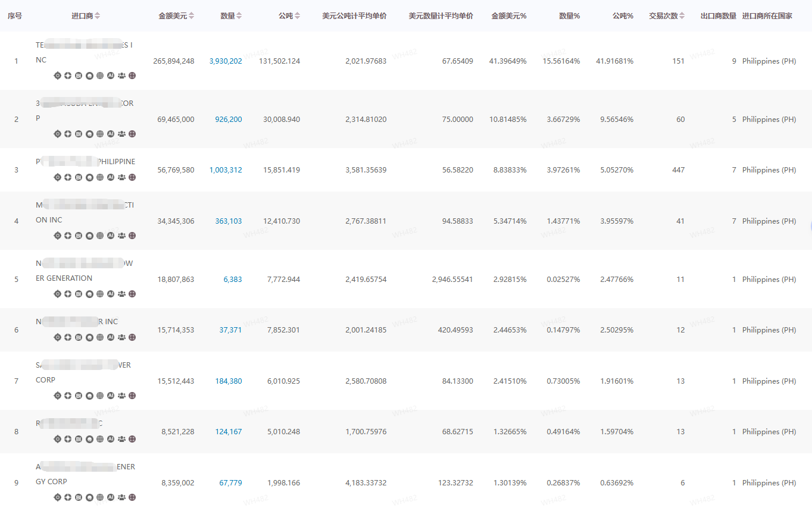Click the 184,380 quantity value
812x508 pixels.
point(229,381)
